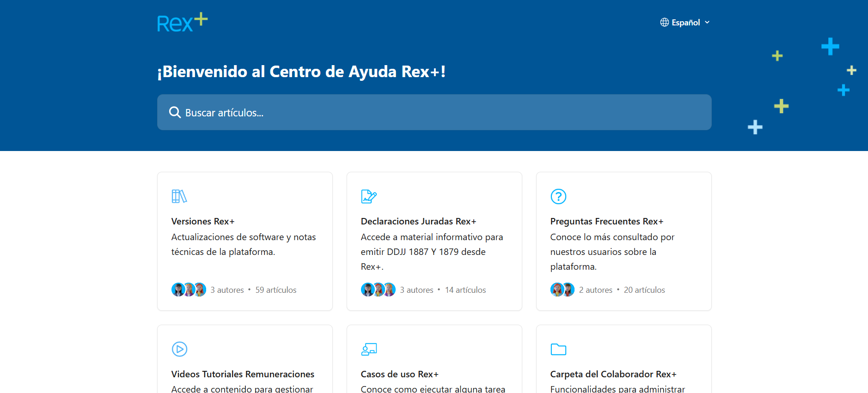Screen dimensions: 868x393
Task: Click description 'Conoce lo más consultado por nuestros usuarios'
Action: pos(612,252)
